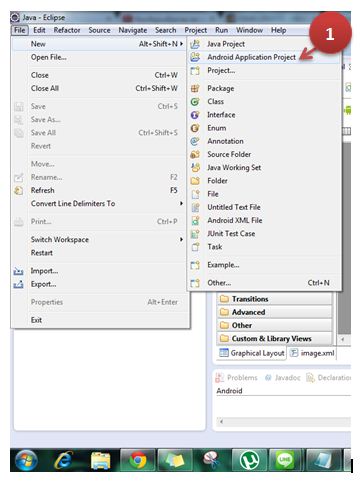Open LINE app from the taskbar
This screenshot has height=481, width=363.
coord(284,460)
